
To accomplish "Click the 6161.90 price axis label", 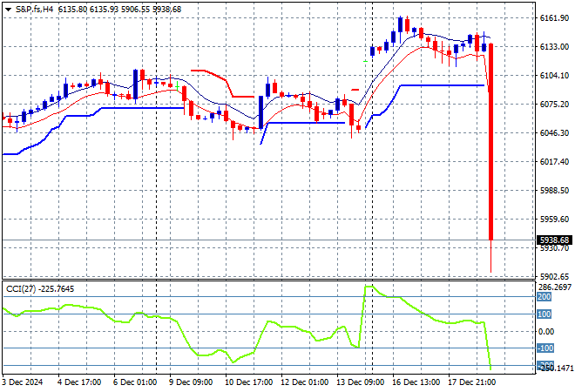I will pyautogui.click(x=554, y=18).
